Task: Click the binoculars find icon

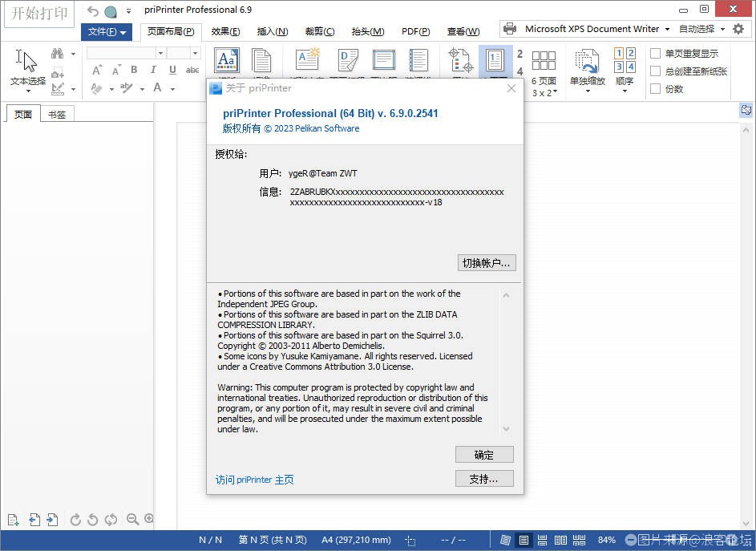Action: point(58,53)
